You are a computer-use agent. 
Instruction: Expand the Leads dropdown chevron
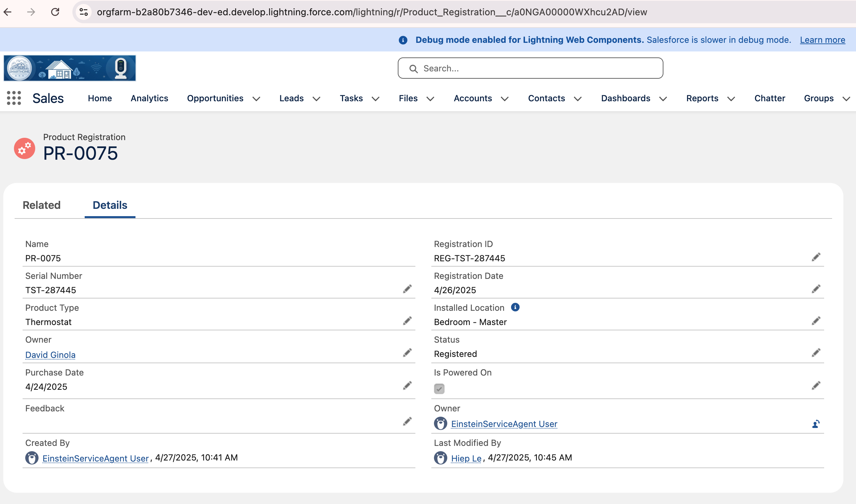pos(316,99)
